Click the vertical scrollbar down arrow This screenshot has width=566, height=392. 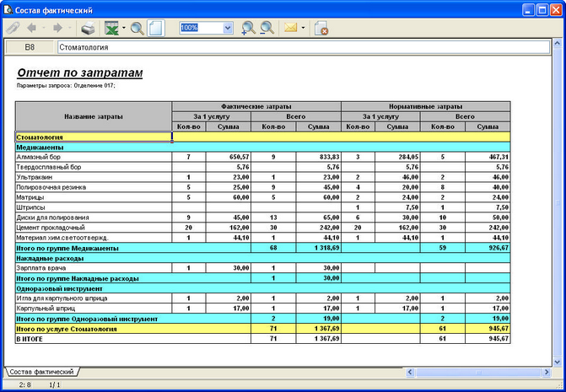pos(558,362)
